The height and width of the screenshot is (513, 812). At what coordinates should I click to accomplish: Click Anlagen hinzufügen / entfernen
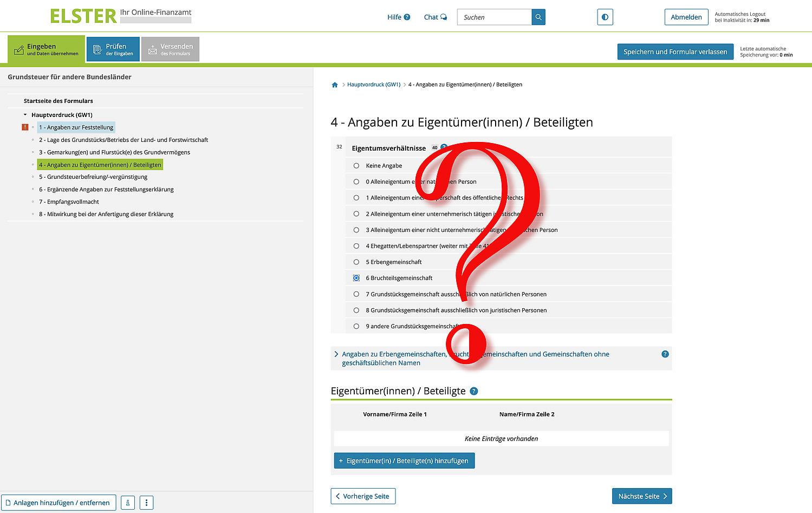58,503
